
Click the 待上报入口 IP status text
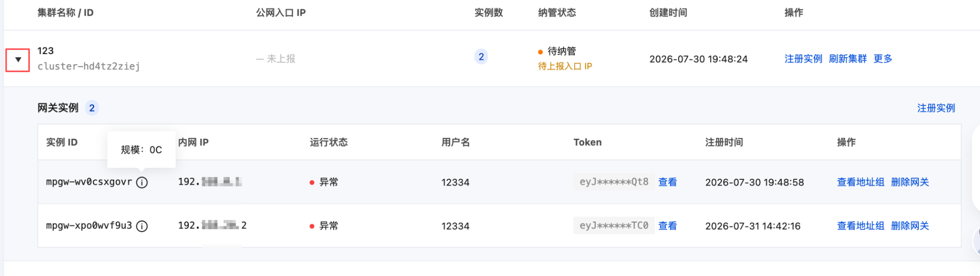565,66
